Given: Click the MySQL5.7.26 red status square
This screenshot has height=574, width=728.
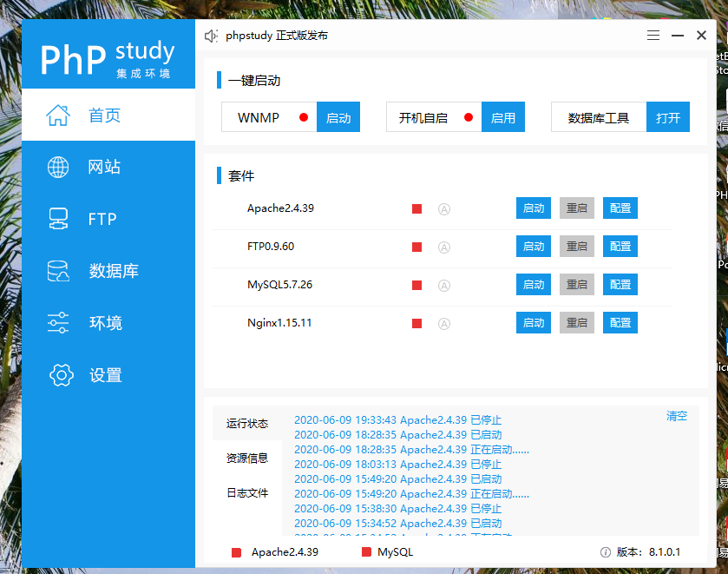Looking at the screenshot, I should click(x=416, y=285).
